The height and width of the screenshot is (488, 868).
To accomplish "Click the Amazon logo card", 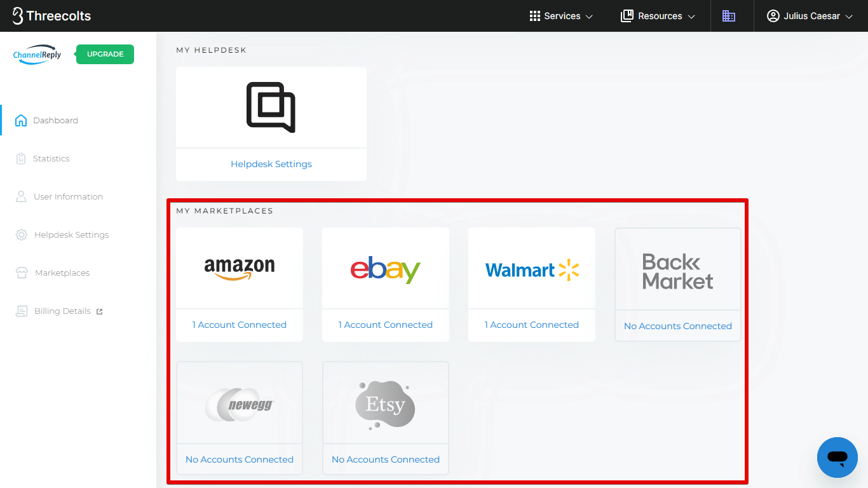I will tap(240, 269).
